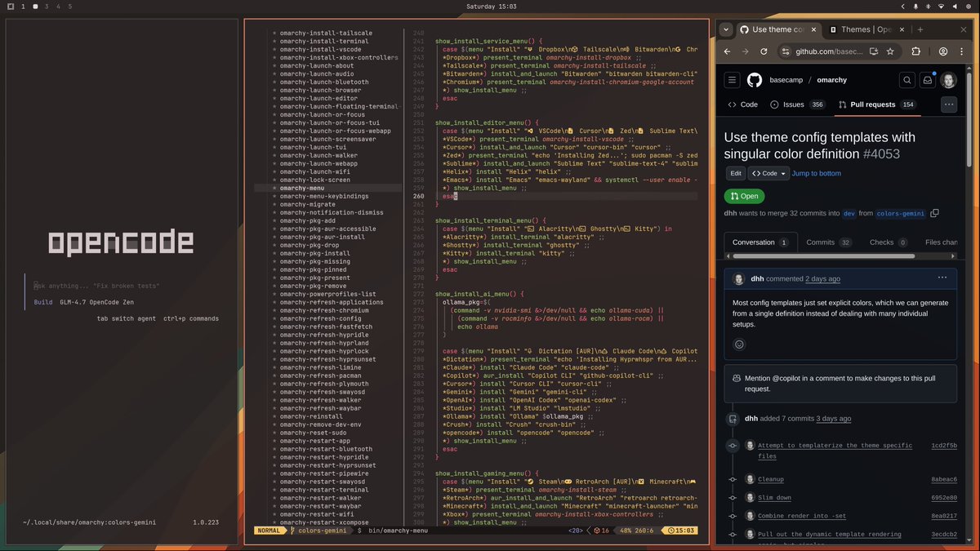The image size is (980, 551).
Task: Click the basecamp organization link
Action: tap(787, 80)
